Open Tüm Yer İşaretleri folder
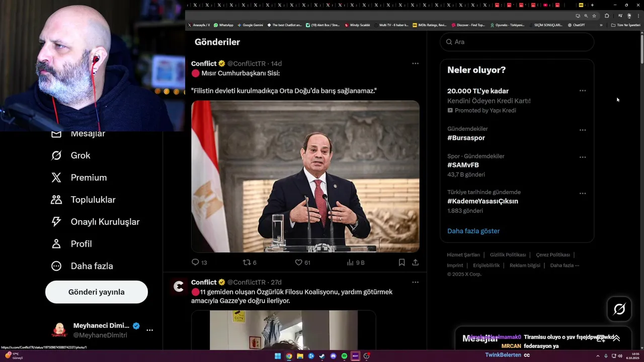The image size is (644, 362). pos(625,25)
